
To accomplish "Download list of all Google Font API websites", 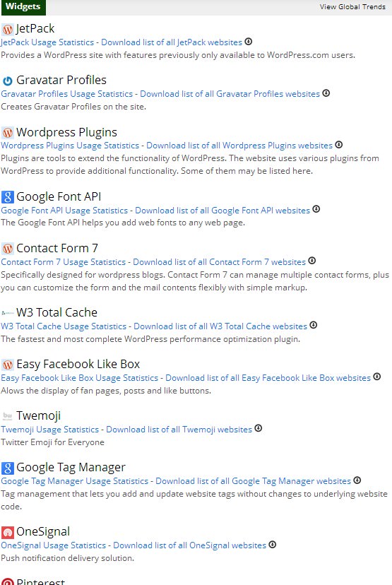I will 222,210.
